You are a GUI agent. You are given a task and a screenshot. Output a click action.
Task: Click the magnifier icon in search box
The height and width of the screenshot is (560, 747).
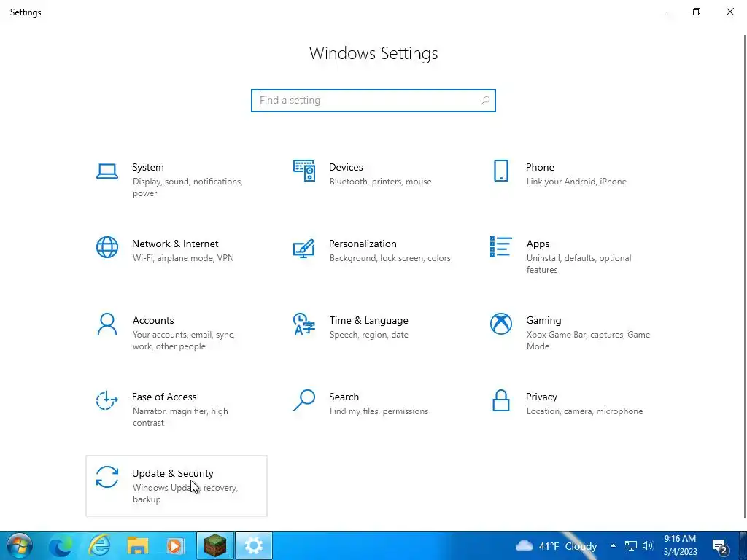pyautogui.click(x=485, y=101)
